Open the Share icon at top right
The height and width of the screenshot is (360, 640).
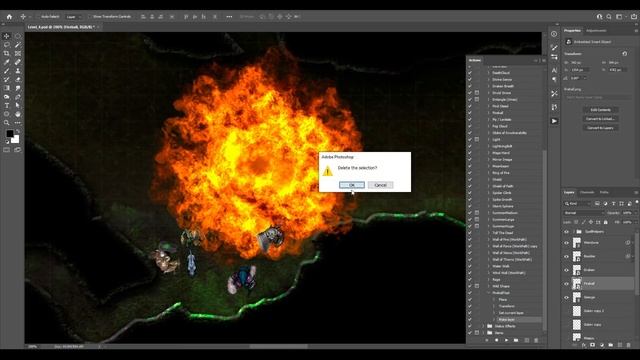[633, 17]
